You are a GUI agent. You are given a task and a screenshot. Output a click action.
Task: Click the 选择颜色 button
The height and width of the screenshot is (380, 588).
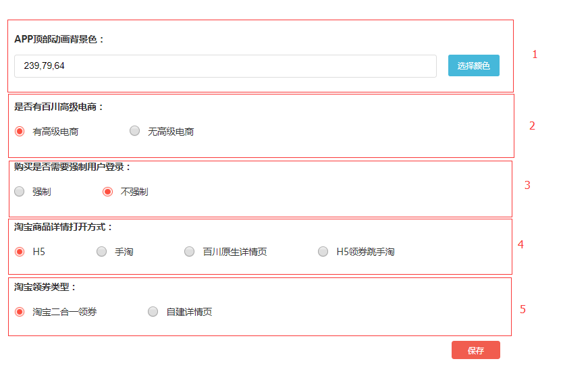click(473, 65)
